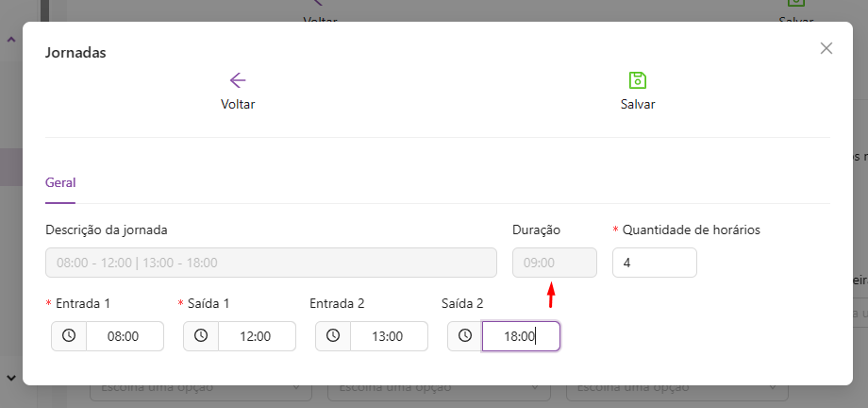Switch to the Geral tab

(60, 182)
